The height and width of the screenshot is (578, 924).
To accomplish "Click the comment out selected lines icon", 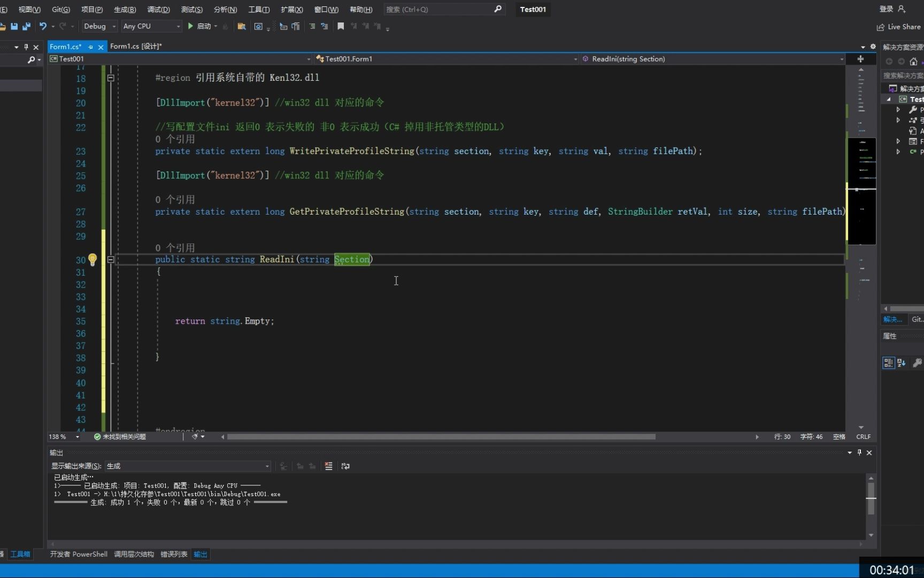I will tap(312, 26).
